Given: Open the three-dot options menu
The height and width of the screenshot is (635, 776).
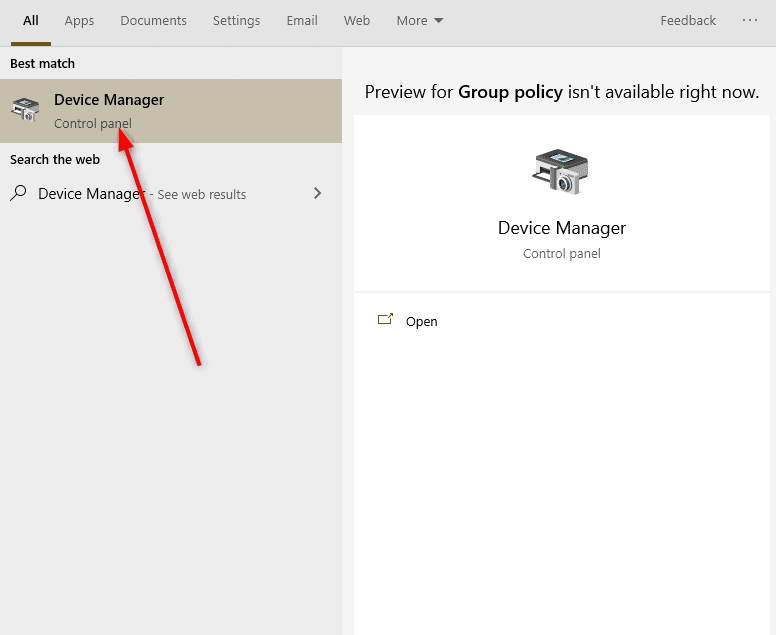Looking at the screenshot, I should (x=750, y=20).
